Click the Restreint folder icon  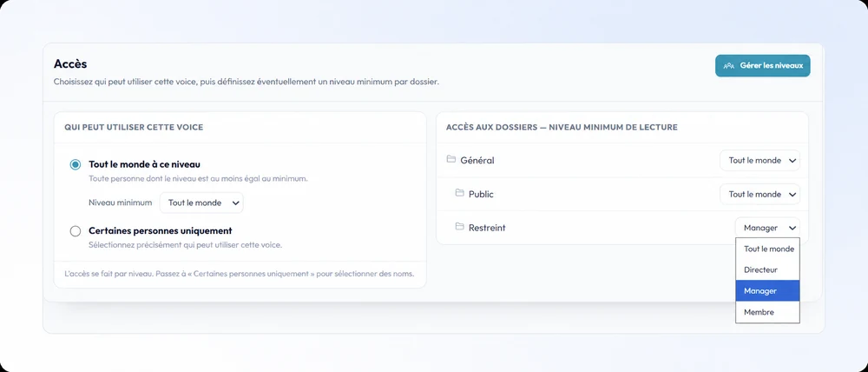pyautogui.click(x=459, y=227)
